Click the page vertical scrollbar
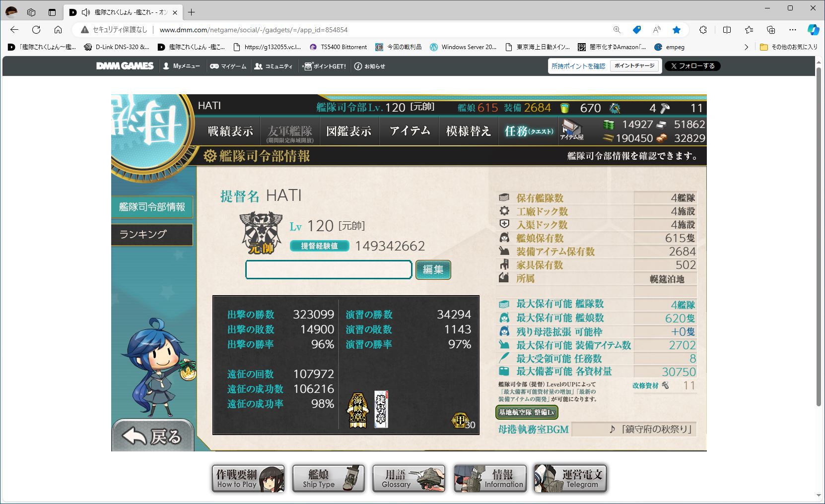Viewport: 825px width, 504px height. pos(820,237)
